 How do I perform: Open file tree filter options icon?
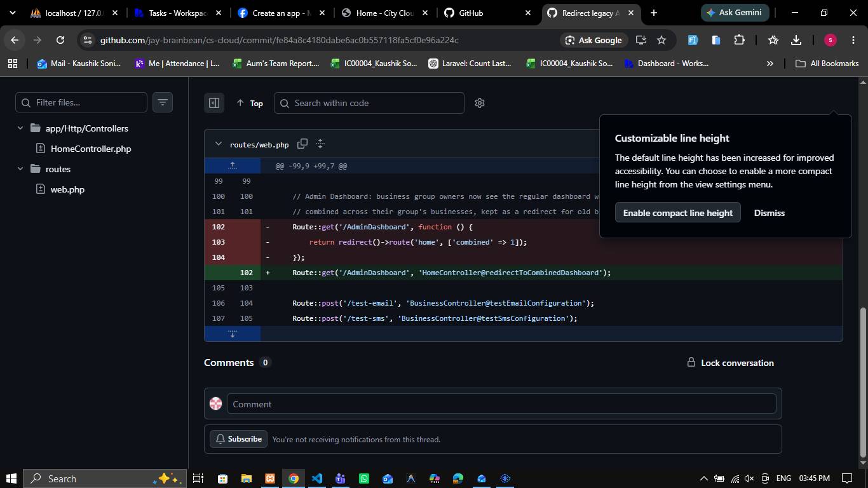(163, 102)
